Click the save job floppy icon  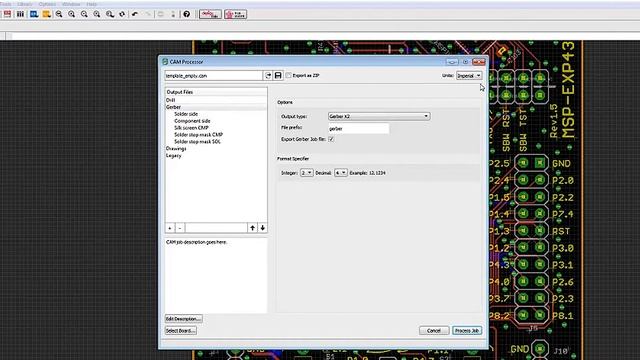(278, 76)
